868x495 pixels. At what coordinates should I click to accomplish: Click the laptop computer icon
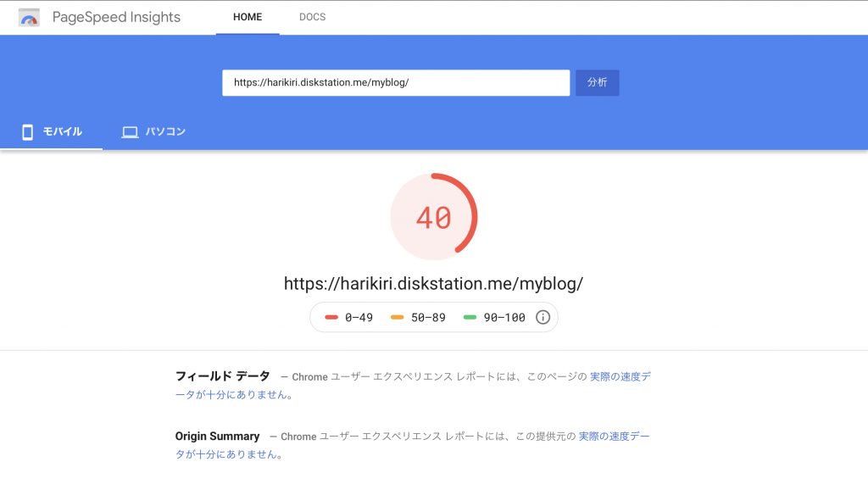coord(130,131)
